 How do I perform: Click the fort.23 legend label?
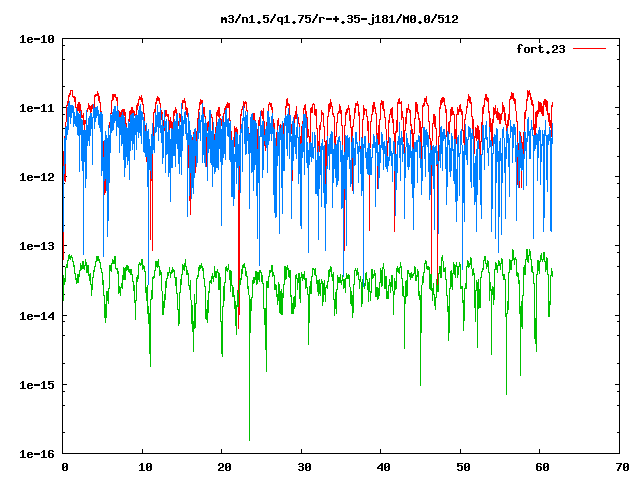(541, 49)
